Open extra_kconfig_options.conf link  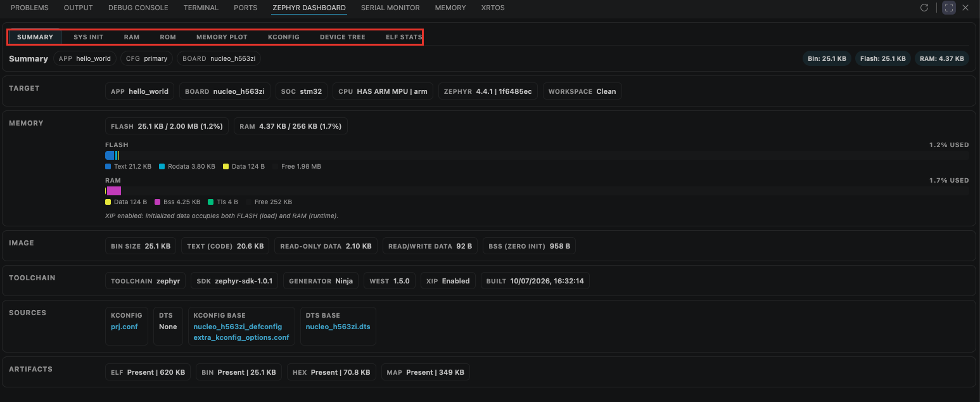(241, 337)
